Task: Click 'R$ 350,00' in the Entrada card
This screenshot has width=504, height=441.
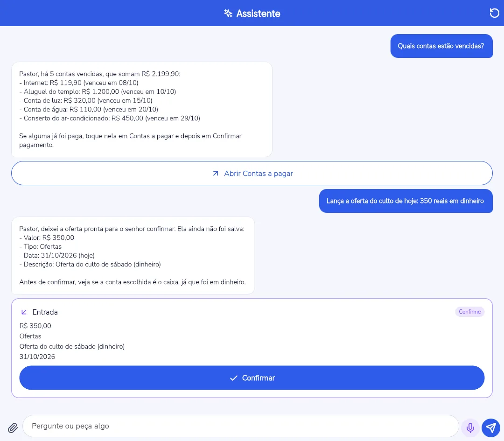Action: click(x=35, y=326)
